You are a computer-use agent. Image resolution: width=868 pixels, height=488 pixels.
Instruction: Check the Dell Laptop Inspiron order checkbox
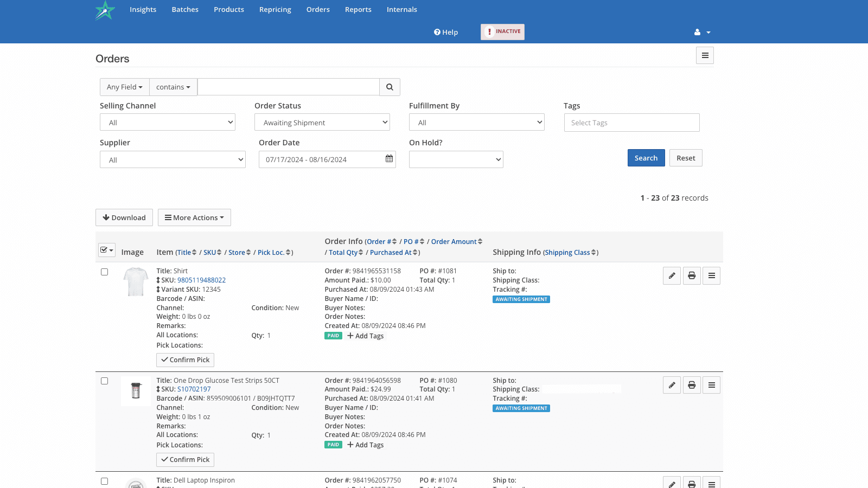[x=105, y=481]
